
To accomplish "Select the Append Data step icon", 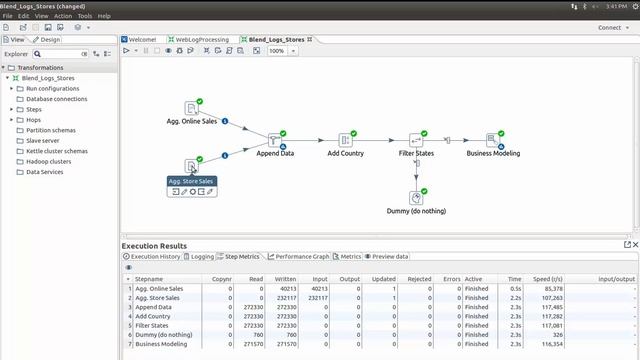I will (x=275, y=140).
